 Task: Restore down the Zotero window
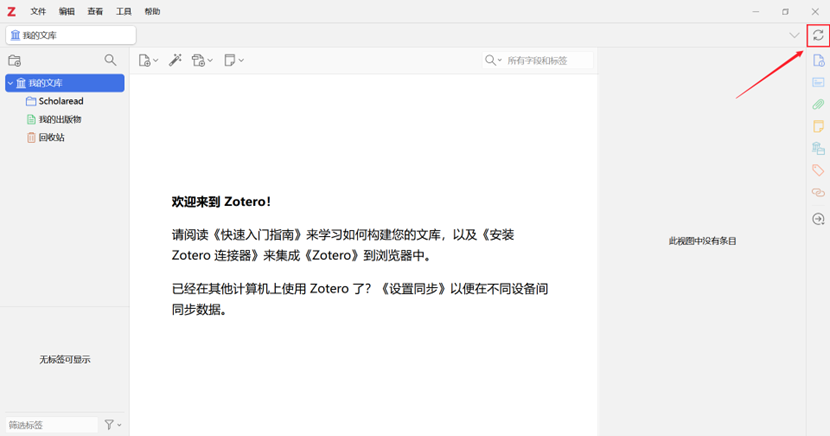pos(786,12)
